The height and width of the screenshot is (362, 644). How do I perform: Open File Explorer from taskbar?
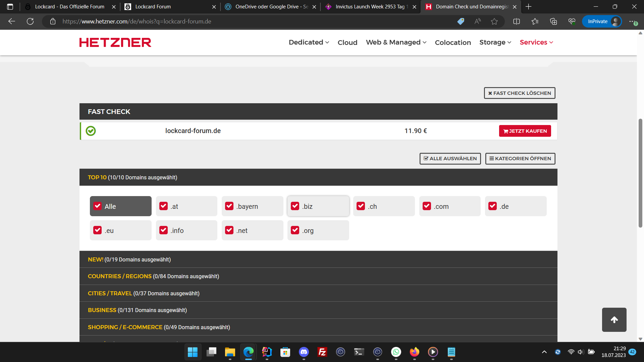[x=230, y=352]
